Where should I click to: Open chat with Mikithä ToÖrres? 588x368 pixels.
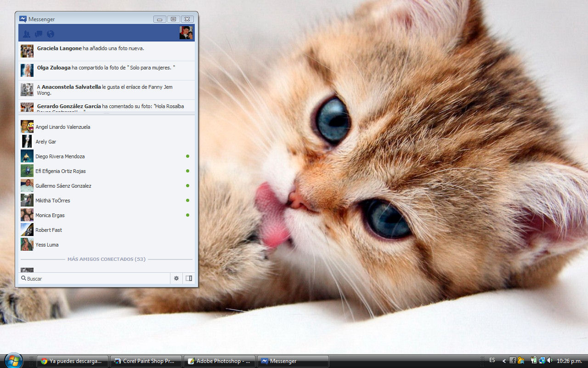pyautogui.click(x=107, y=200)
